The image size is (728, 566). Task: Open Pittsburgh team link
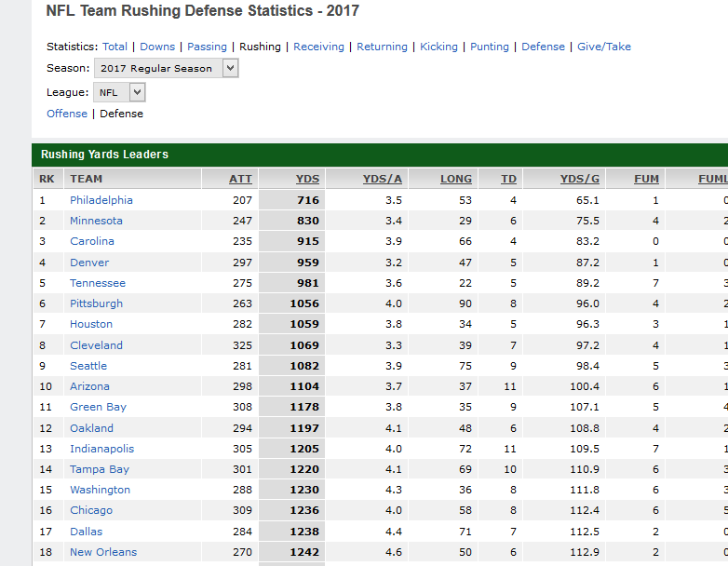point(96,303)
